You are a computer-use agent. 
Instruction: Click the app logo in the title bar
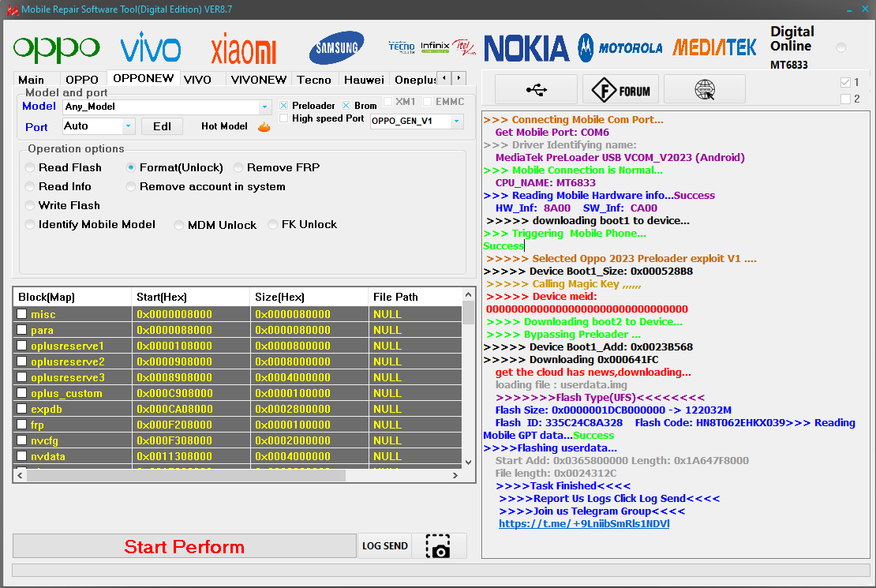tap(12, 9)
